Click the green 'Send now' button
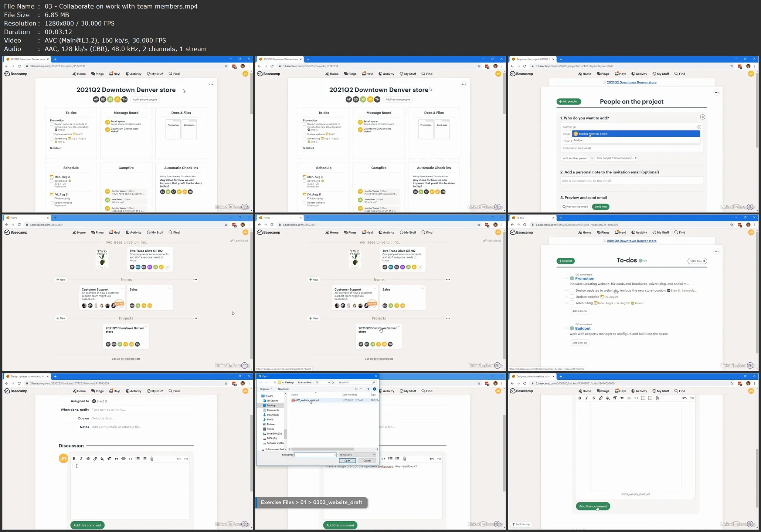 pos(601,207)
